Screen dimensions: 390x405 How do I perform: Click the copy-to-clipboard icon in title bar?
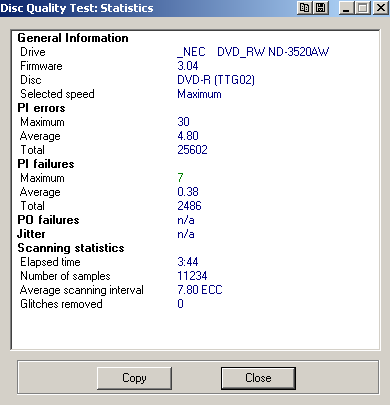(304, 8)
